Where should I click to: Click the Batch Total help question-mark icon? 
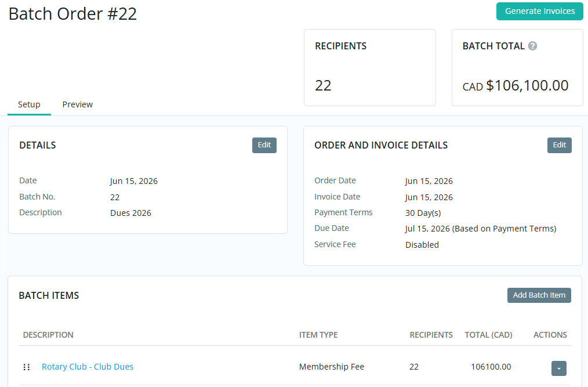click(x=532, y=46)
